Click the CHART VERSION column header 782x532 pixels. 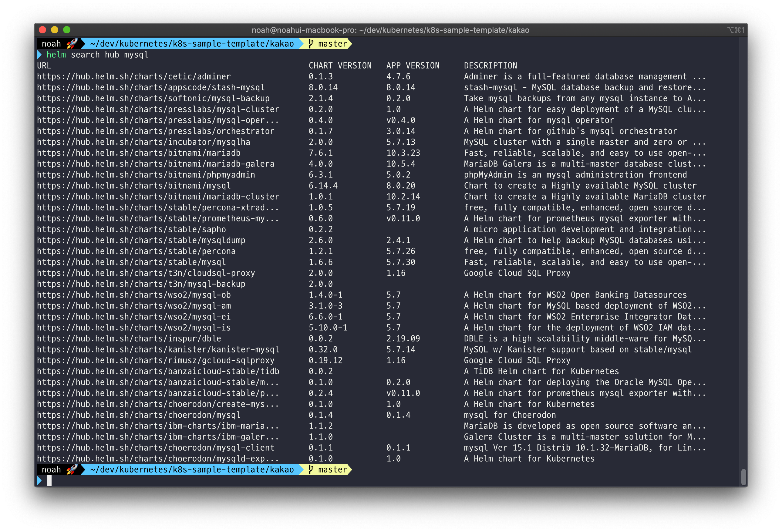[340, 66]
